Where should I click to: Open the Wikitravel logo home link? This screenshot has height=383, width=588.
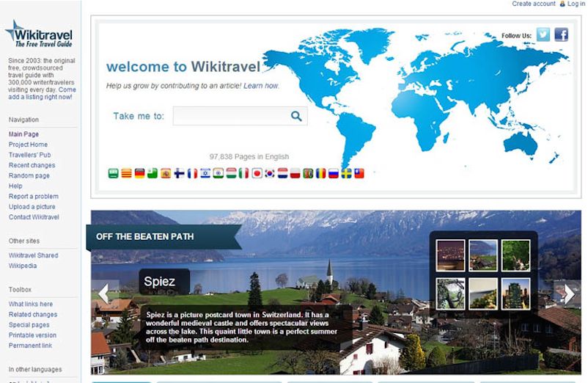39,34
